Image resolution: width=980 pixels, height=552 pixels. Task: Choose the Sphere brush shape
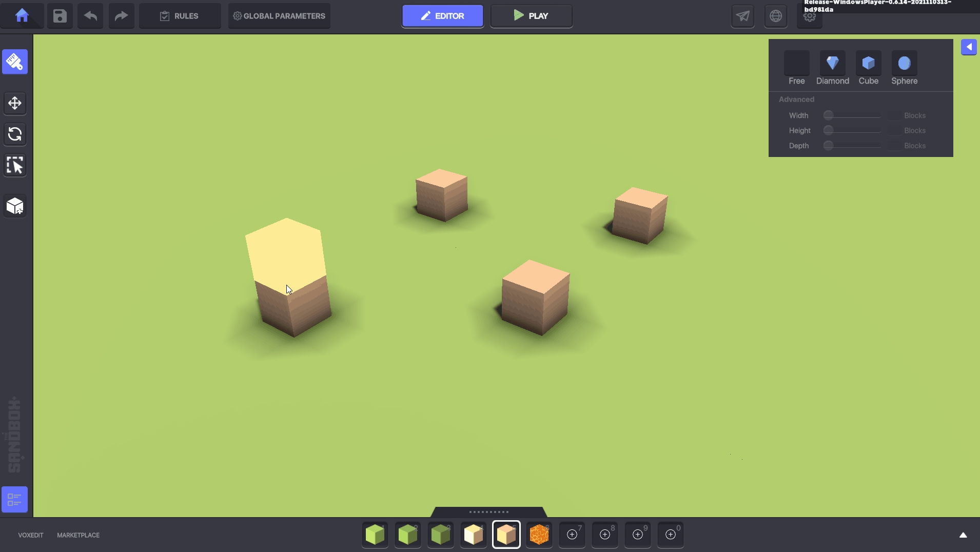coord(904,64)
